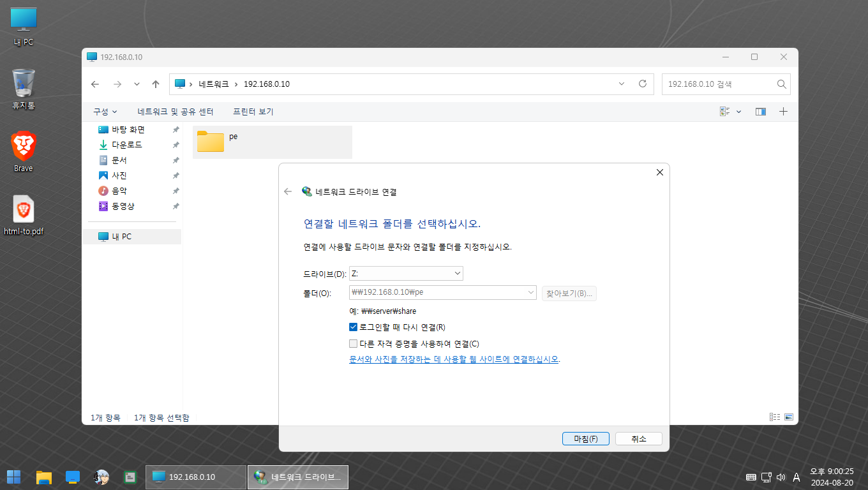The image size is (868, 490).
Task: Click the IME language indicator A
Action: pos(797,477)
